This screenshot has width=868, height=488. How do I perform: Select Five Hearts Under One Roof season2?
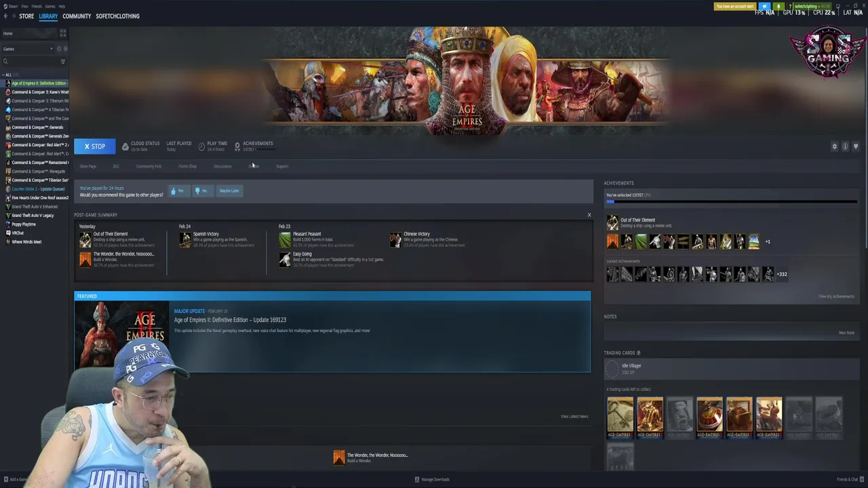[35, 198]
